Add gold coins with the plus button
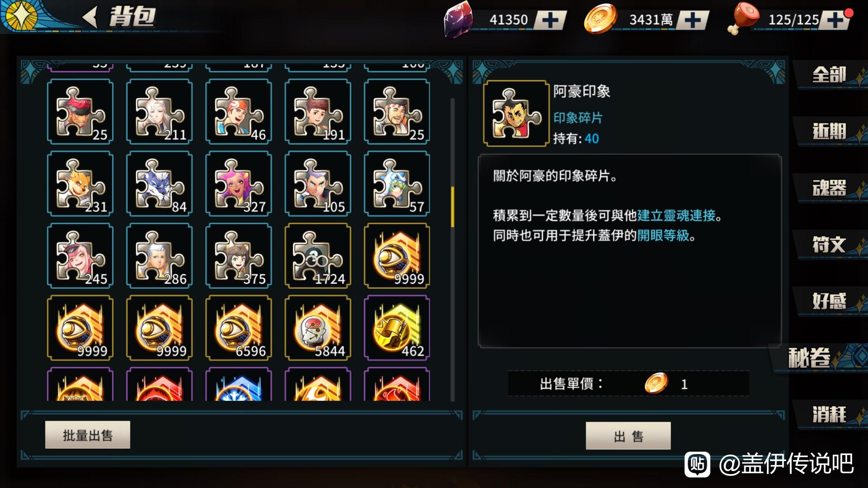This screenshot has width=868, height=488. 693,20
